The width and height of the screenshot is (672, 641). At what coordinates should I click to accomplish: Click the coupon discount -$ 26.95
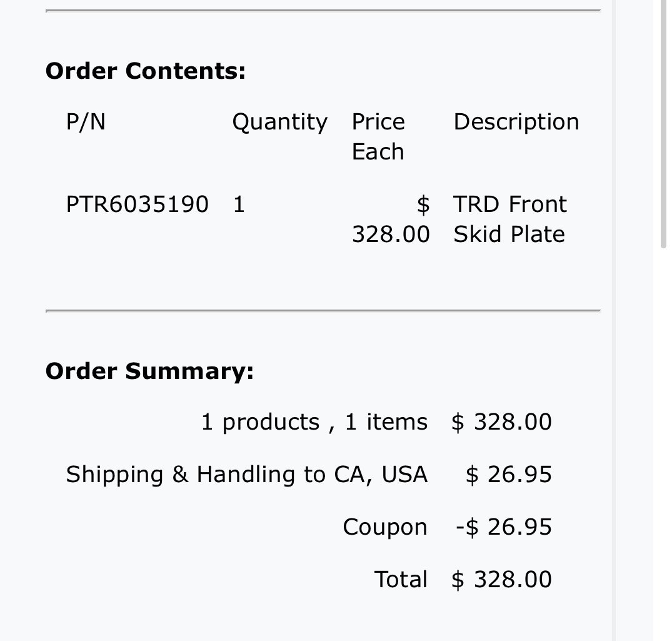coord(504,527)
